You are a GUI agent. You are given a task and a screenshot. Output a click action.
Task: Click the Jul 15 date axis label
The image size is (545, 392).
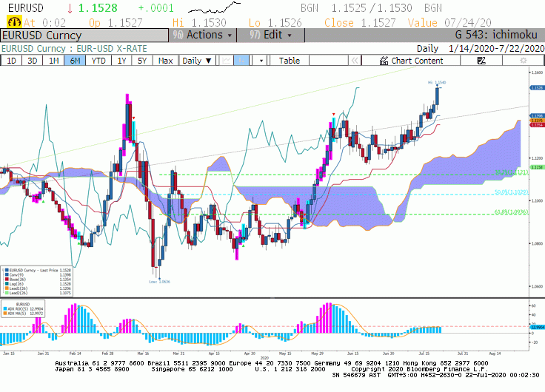tap(424, 354)
